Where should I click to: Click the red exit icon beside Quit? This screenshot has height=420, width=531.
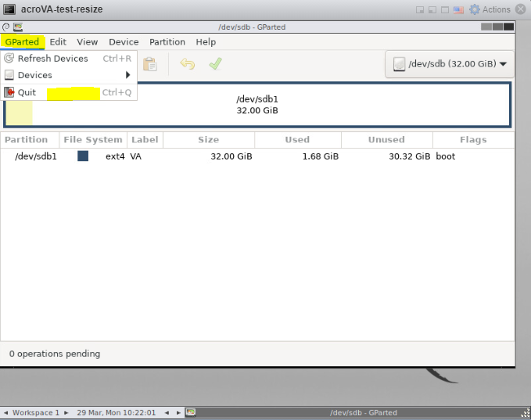pyautogui.click(x=9, y=92)
